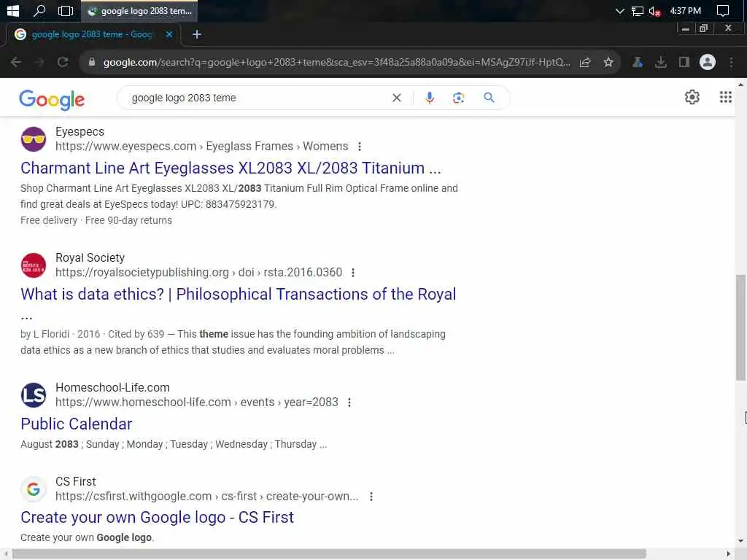The height and width of the screenshot is (560, 747).
Task: Reload the current page
Action: [x=63, y=62]
